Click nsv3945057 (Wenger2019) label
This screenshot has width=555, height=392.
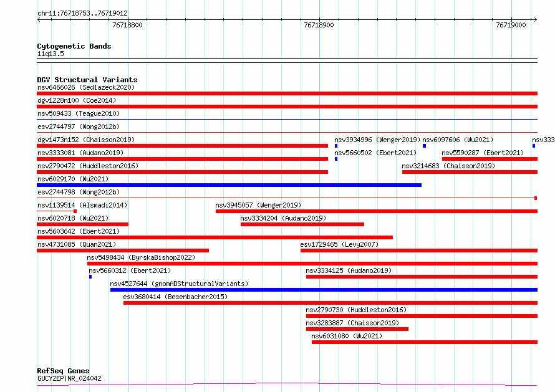tap(258, 205)
